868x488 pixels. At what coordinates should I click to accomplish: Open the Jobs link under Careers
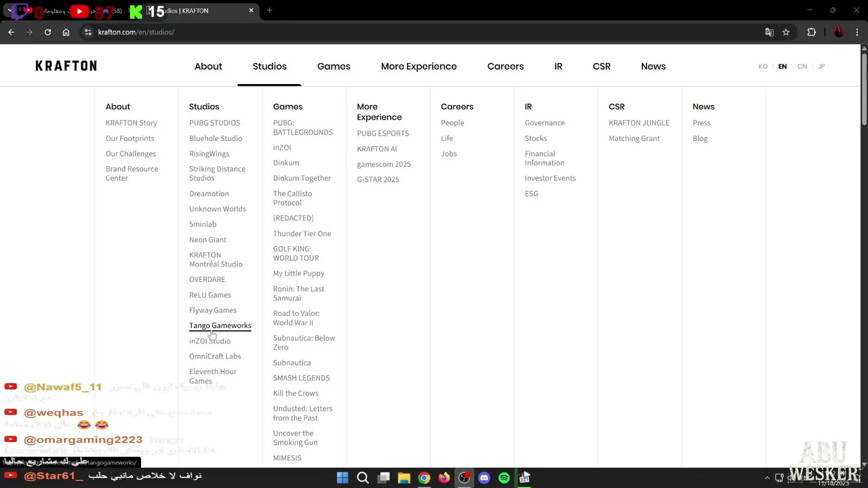[x=448, y=154]
